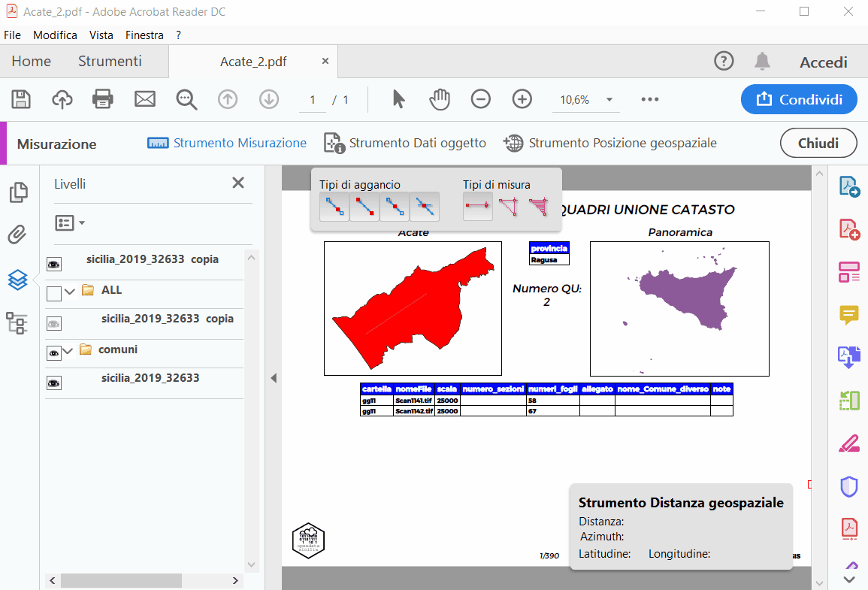The image size is (868, 590).
Task: Hide the sicilia_2019_32633 layer
Action: point(53,383)
